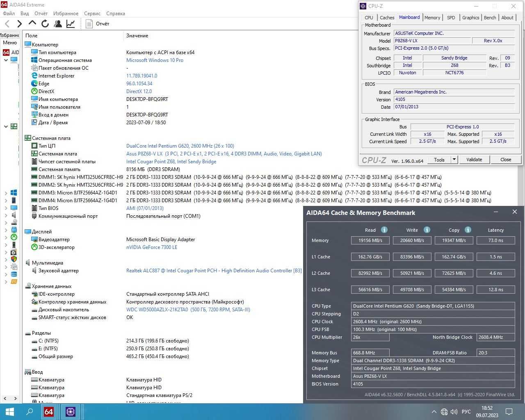Screen dimensions: 525x420
Task: Click the Значение column header
Action: (137, 36)
